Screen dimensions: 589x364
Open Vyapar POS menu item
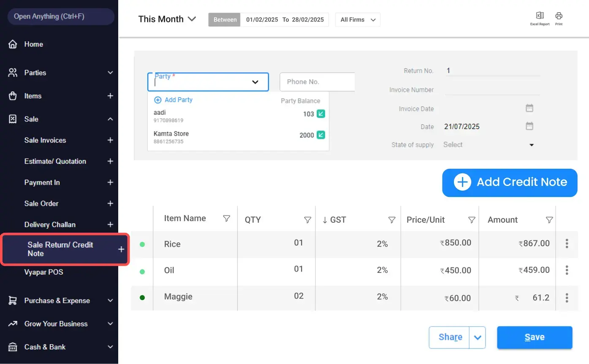(43, 272)
